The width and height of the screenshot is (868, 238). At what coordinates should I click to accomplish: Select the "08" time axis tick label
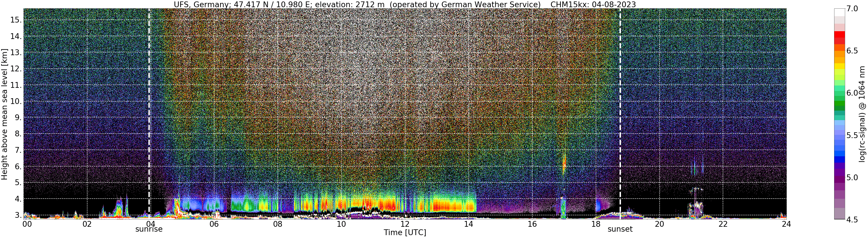pos(278,224)
